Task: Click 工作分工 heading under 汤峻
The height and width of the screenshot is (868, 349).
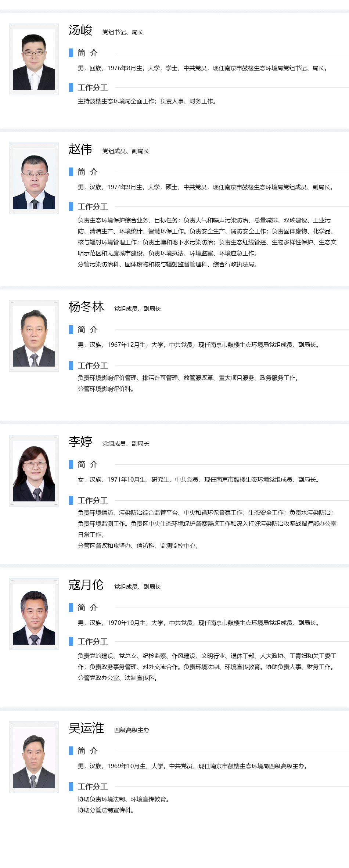Action: tap(93, 87)
